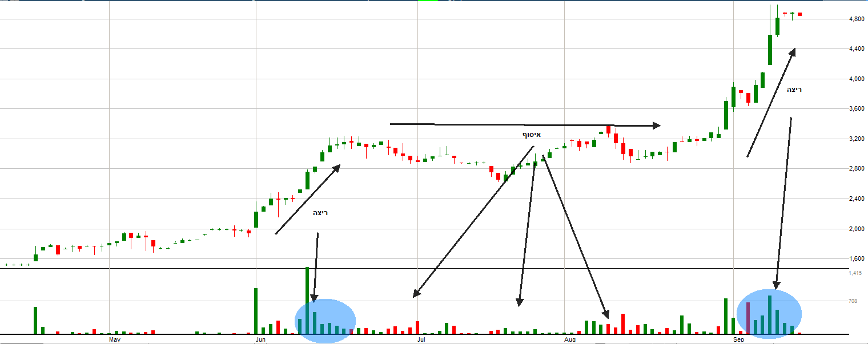Click the 4,800 price axis label
The height and width of the screenshot is (344, 868).
point(857,19)
